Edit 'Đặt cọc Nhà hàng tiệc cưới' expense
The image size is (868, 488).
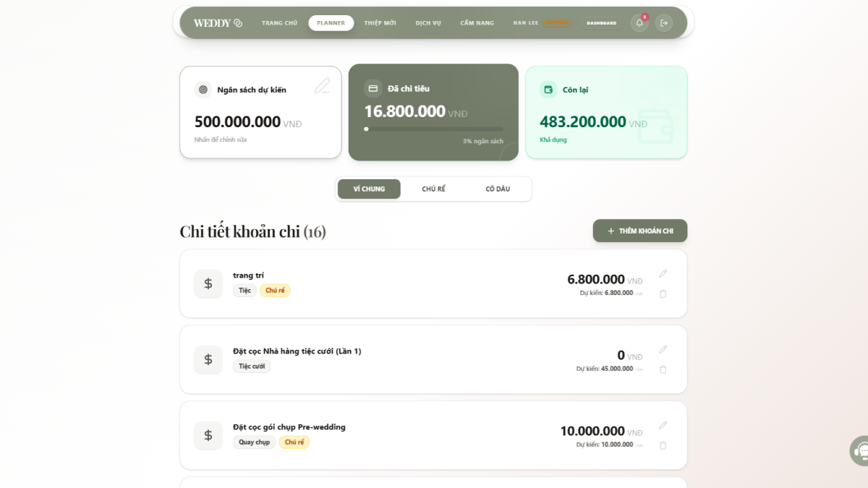coord(663,350)
